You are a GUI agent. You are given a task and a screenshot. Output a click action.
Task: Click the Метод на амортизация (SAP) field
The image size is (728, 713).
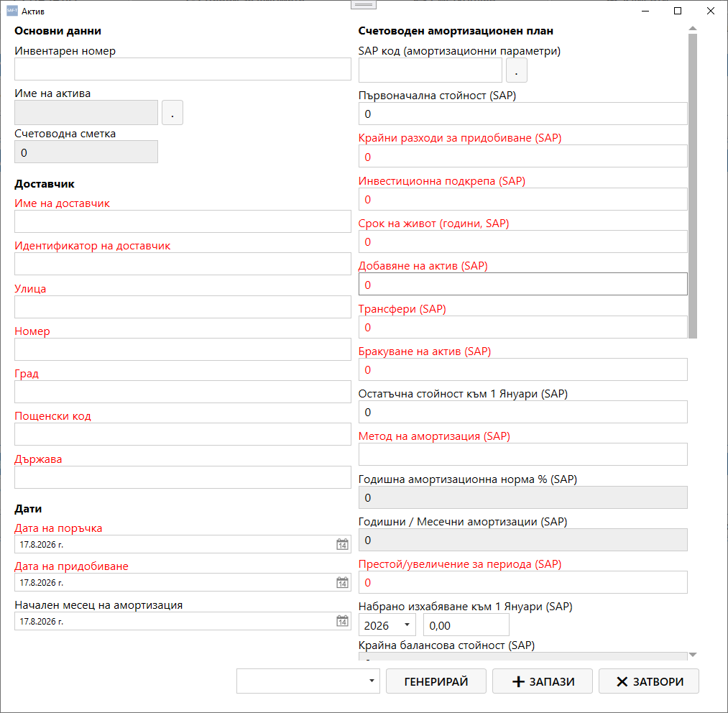[x=522, y=454]
